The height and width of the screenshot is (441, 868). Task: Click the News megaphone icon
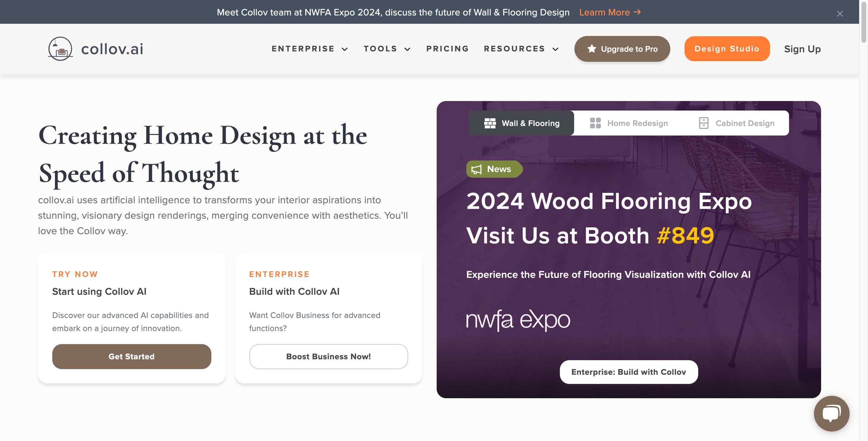476,169
